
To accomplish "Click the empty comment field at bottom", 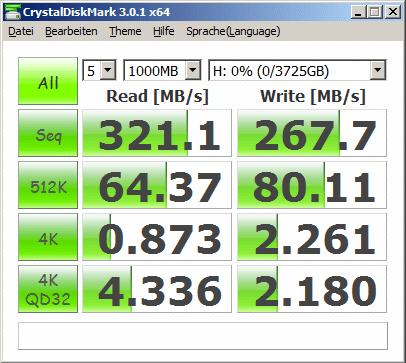I will pos(203,336).
